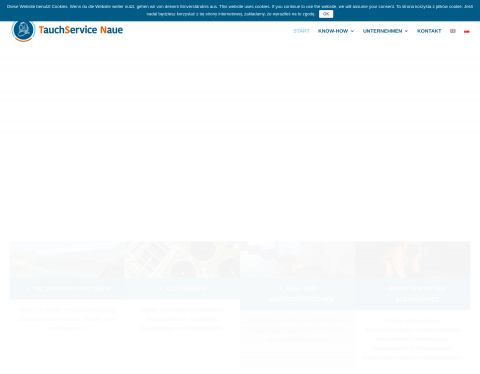480x374 pixels.
Task: Click the arrow icon before KLÄRWERKE
Action: coord(161,288)
